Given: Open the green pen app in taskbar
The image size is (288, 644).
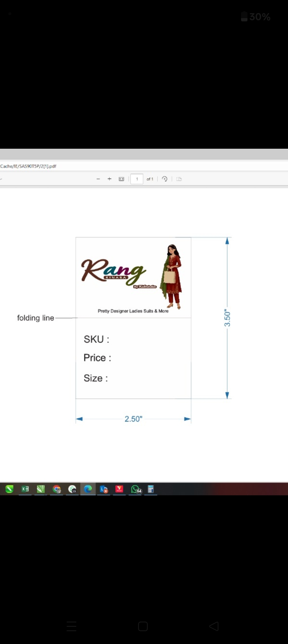Looking at the screenshot, I should click(x=9, y=489).
